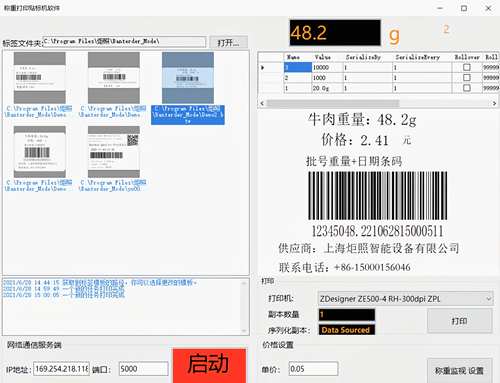500x383 pixels.
Task: Click the log entry at 15:00:05
Action: 64,295
